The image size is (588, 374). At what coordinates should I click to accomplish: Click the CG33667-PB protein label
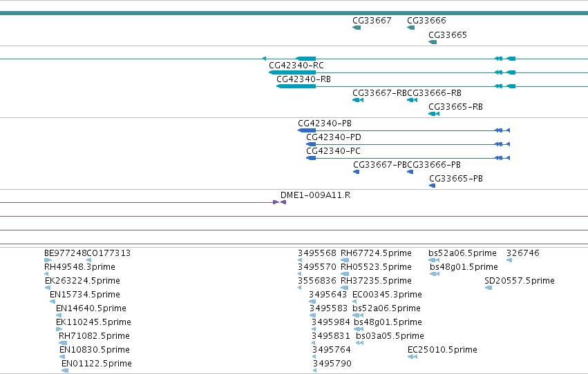[380, 165]
